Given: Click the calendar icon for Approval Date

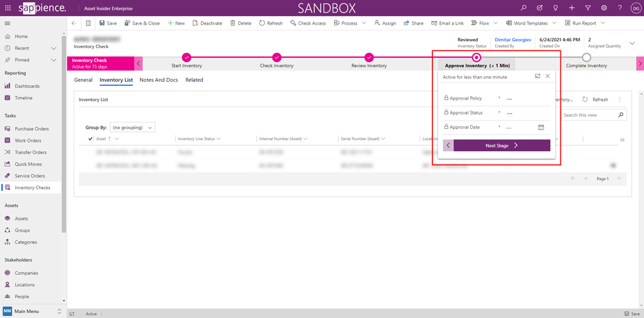Looking at the screenshot, I should click(x=541, y=128).
